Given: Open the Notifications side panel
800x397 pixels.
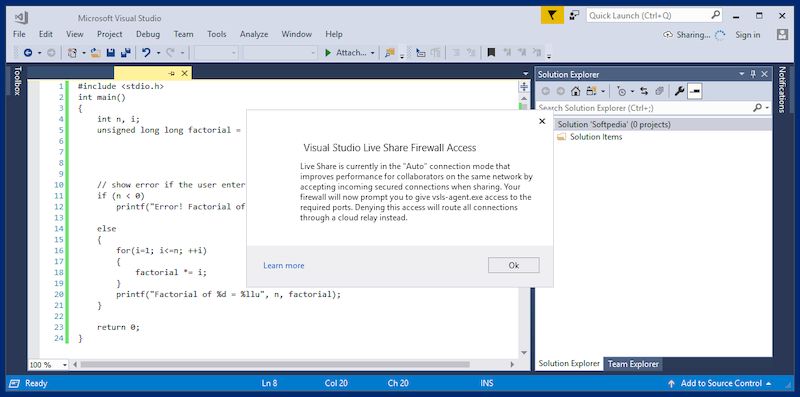Looking at the screenshot, I should tap(782, 89).
